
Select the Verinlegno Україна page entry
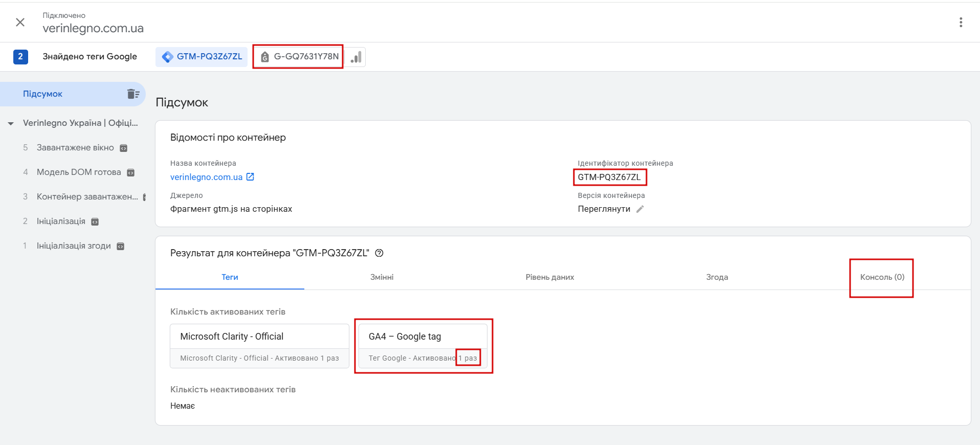point(80,123)
